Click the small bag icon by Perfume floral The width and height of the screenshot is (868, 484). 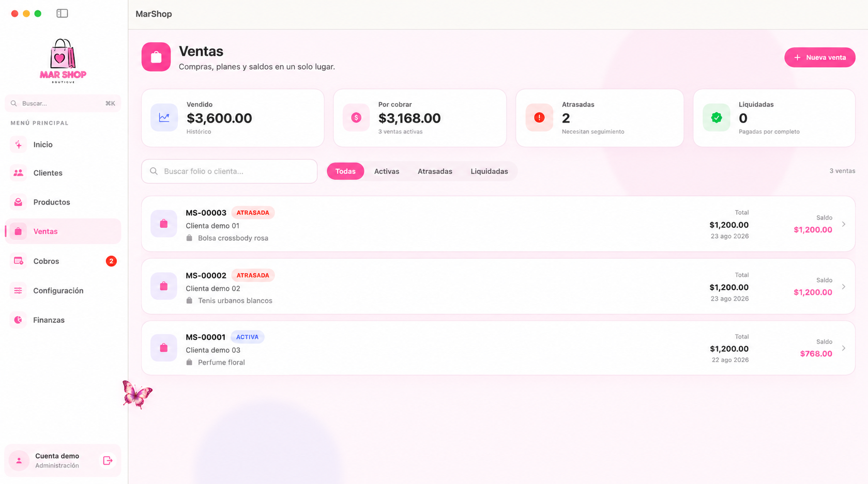click(x=189, y=362)
